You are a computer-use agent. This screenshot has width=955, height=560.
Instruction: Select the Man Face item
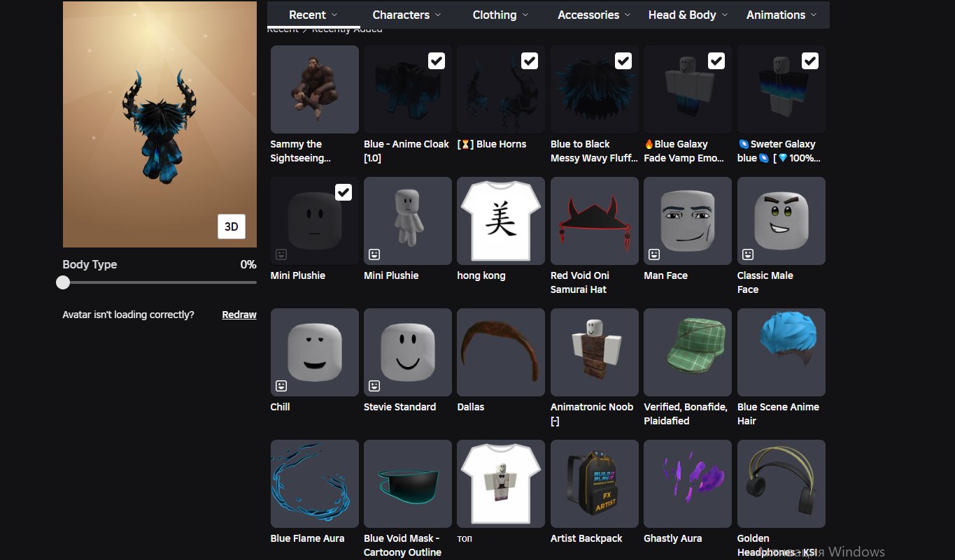click(x=687, y=221)
